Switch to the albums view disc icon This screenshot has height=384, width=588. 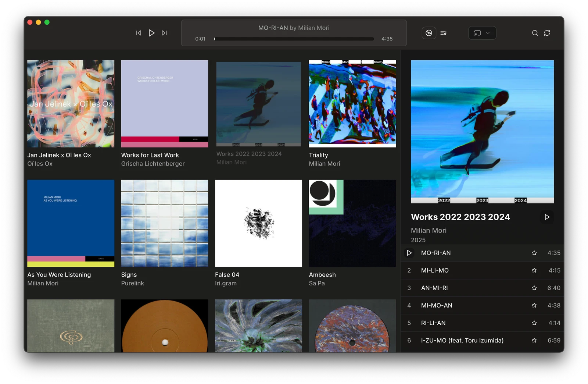pos(429,33)
